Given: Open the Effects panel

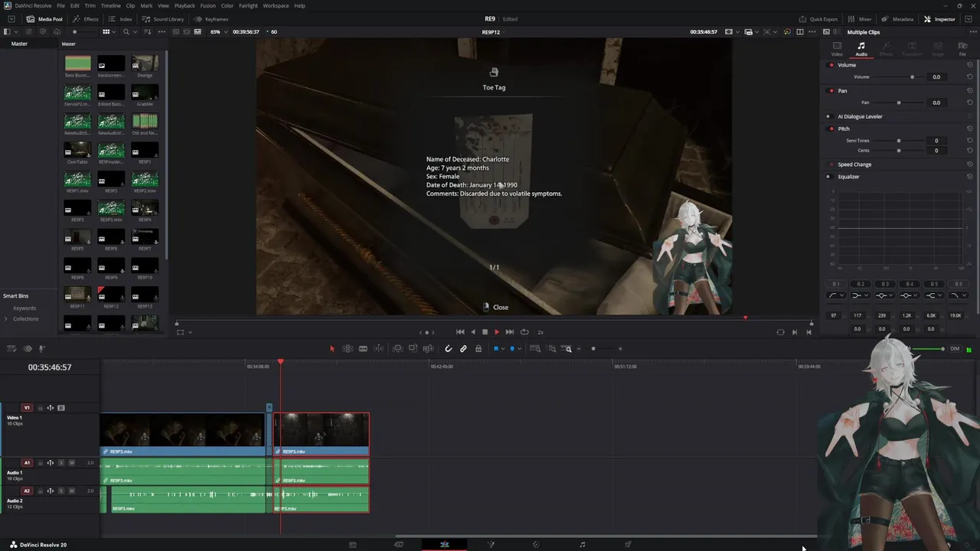Looking at the screenshot, I should 86,19.
